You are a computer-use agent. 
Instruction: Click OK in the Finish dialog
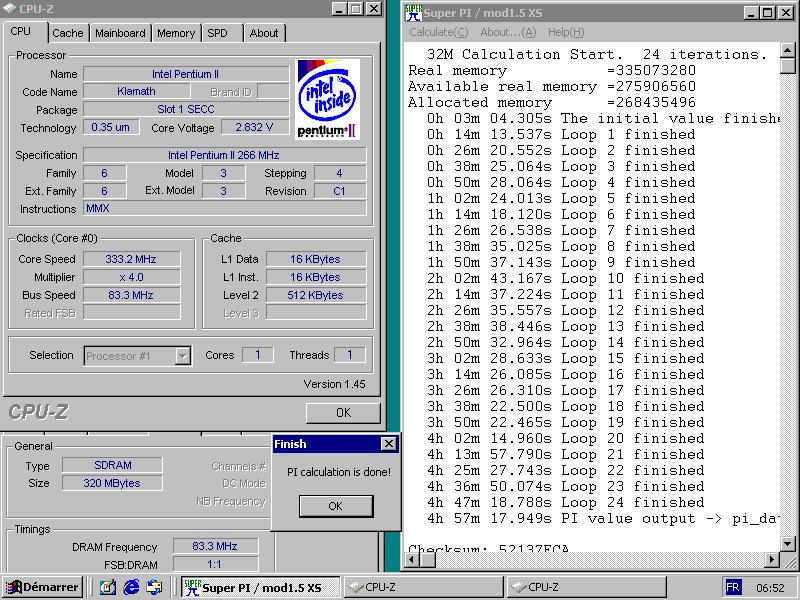coord(336,506)
